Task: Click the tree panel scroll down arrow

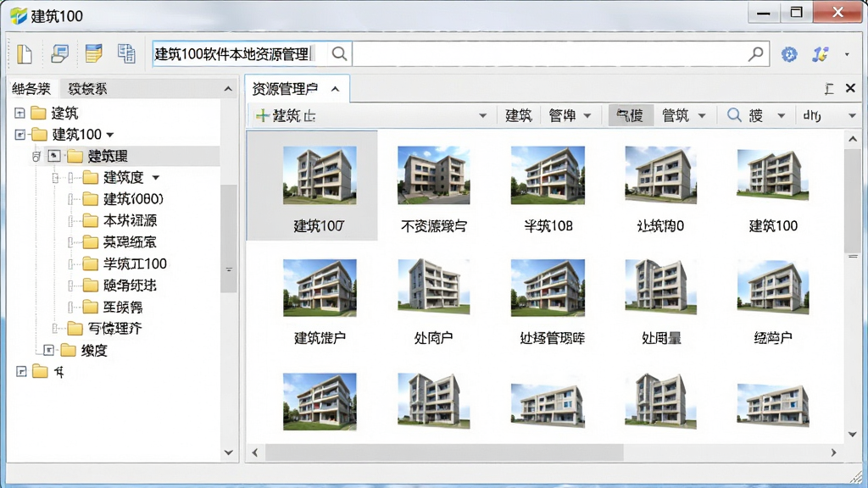Action: coord(228,452)
